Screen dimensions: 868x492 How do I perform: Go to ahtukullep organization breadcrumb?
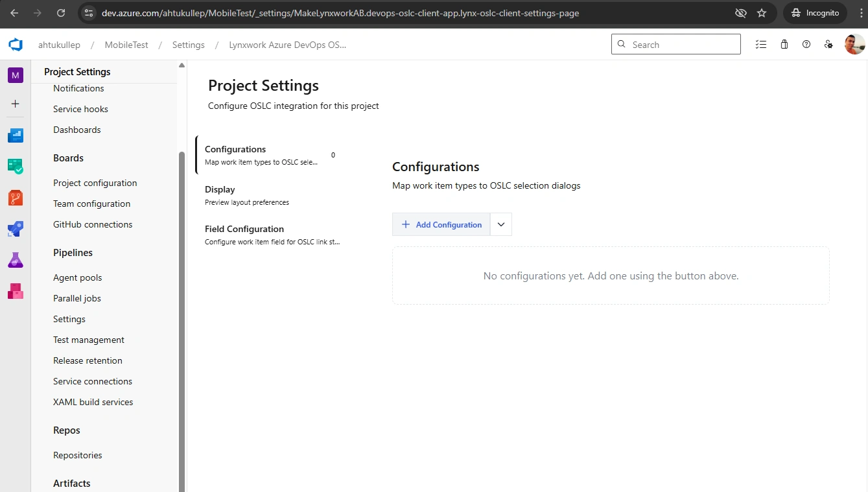pos(59,45)
